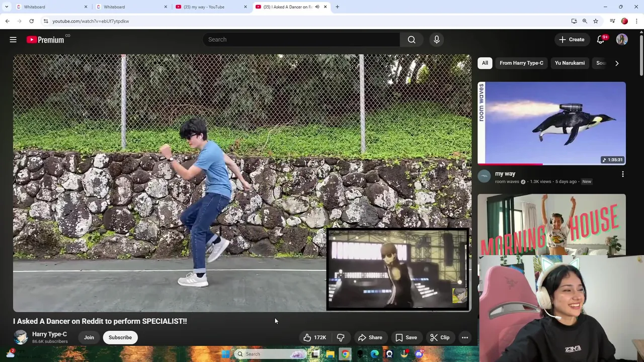
Task: Go to the YouTube Premium home logo
Action: pos(45,40)
